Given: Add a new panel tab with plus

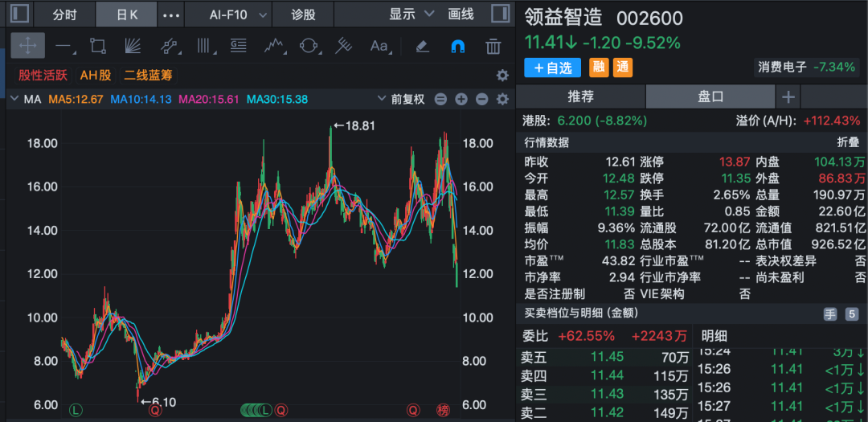Looking at the screenshot, I should [788, 97].
